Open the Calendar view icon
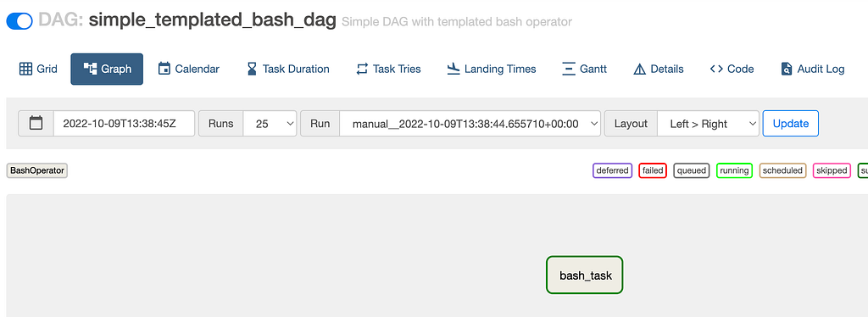The width and height of the screenshot is (868, 317). (x=164, y=70)
